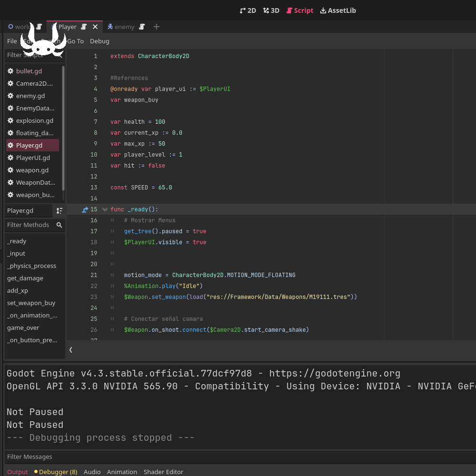The image size is (476, 476).
Task: Close the Player scene tab
Action: point(95,27)
